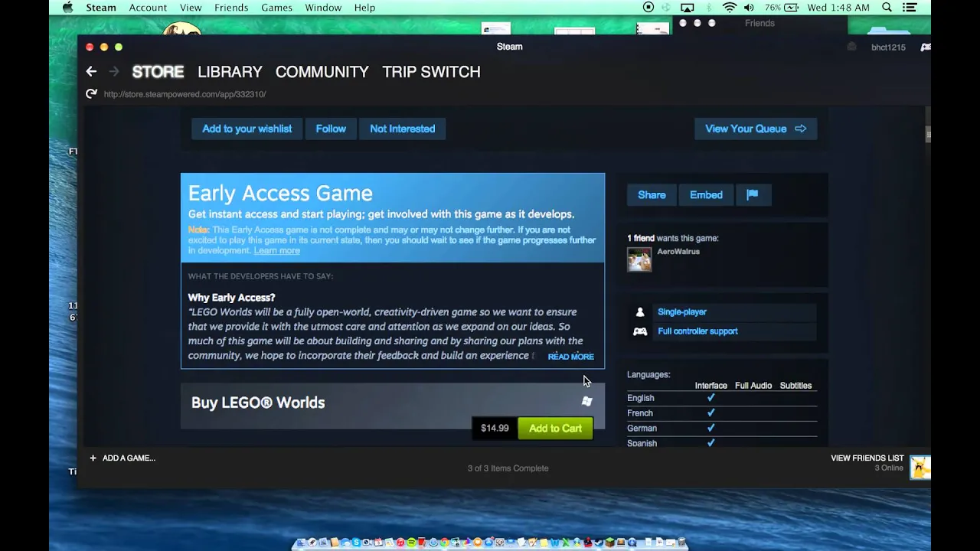980x551 pixels.
Task: Open Spotify in the Dock
Action: pos(412,543)
